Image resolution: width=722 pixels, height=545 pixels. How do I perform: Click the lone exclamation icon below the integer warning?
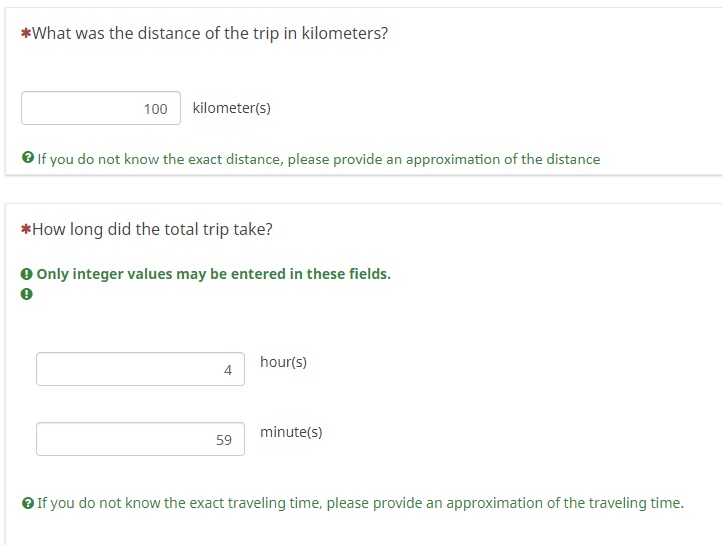[27, 295]
